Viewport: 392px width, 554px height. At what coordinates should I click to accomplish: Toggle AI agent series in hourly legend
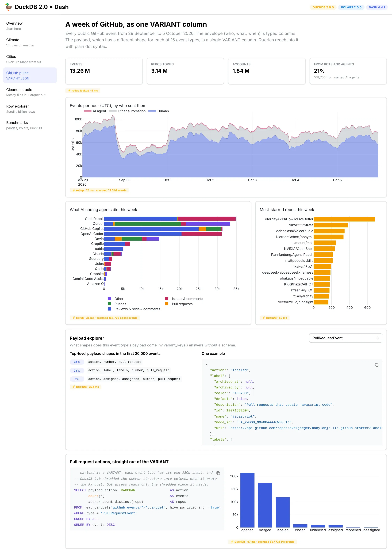95,111
